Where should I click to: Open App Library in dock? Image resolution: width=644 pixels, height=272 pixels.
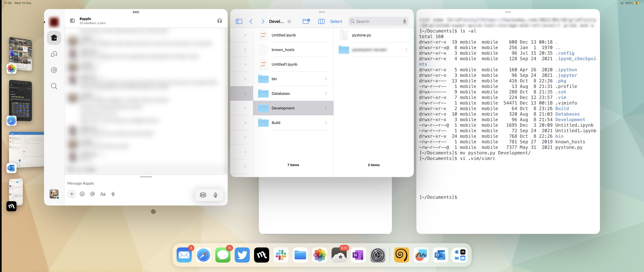460,255
